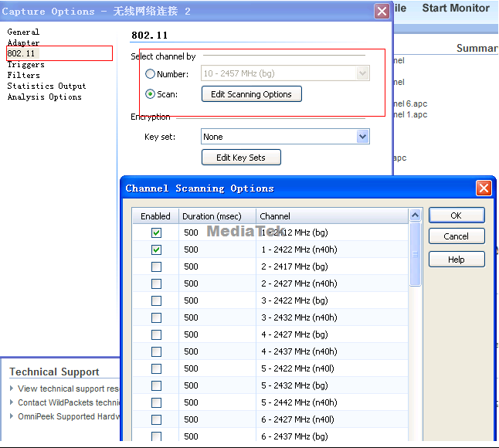Click channel list scrollbar up arrow
This screenshot has height=448, width=499.
pyautogui.click(x=415, y=216)
